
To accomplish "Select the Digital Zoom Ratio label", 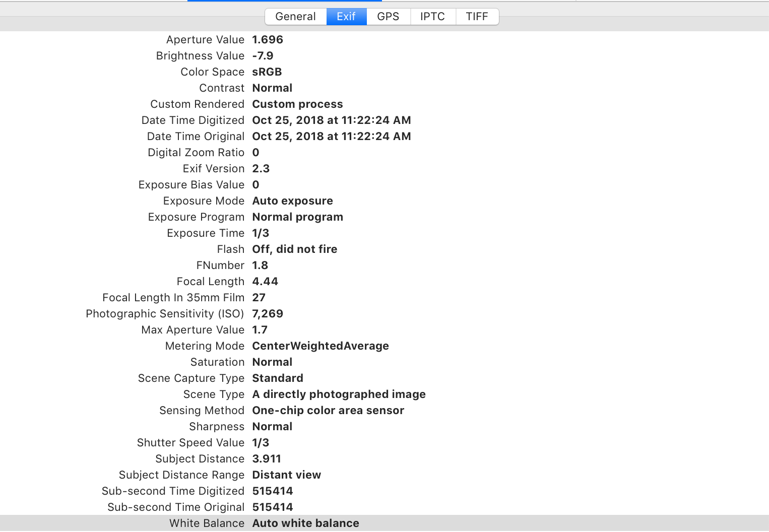I will click(x=196, y=153).
